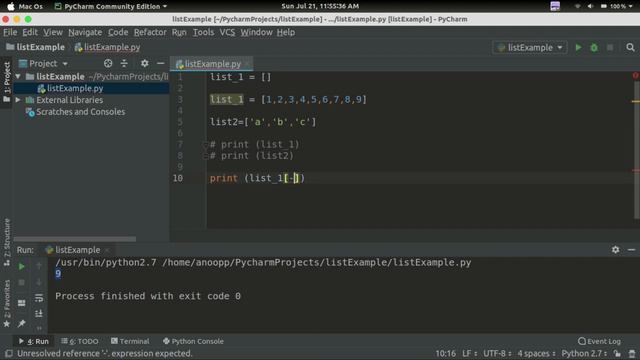Click the fold marker next to line 7 comment
640x360 pixels.
click(206, 144)
